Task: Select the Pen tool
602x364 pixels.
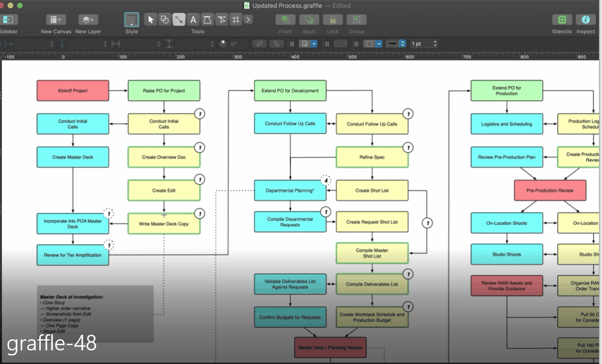Action: click(x=207, y=20)
